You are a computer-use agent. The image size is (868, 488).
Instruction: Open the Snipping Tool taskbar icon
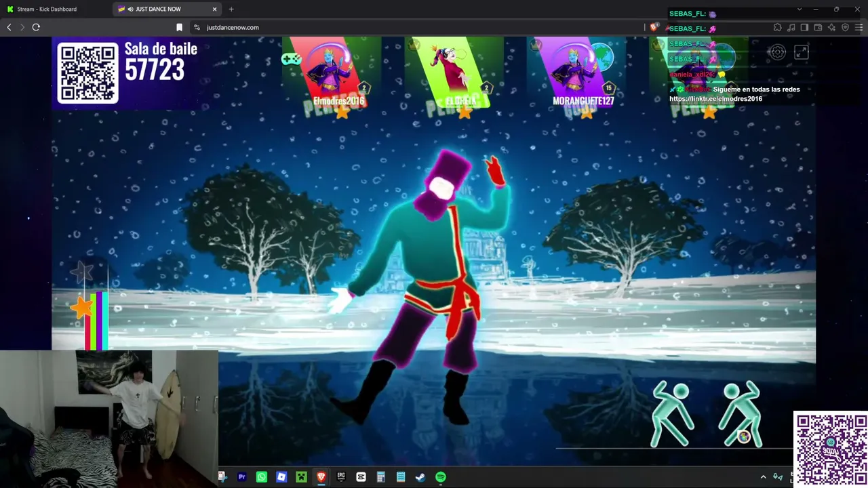(222, 477)
